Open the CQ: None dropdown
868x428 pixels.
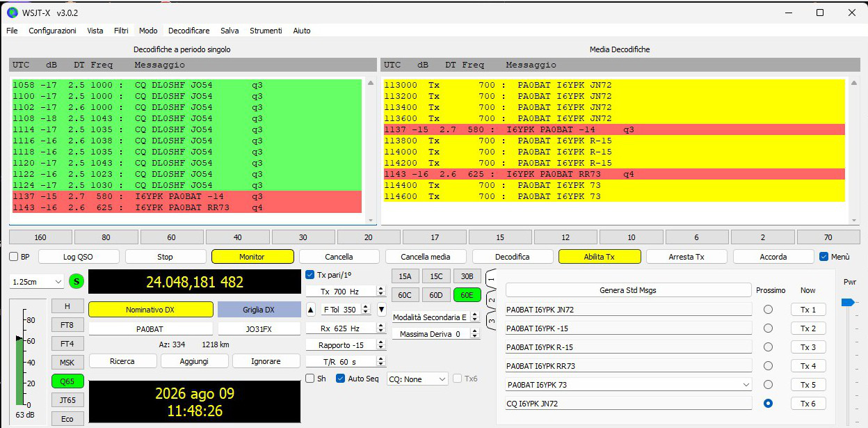click(x=417, y=379)
